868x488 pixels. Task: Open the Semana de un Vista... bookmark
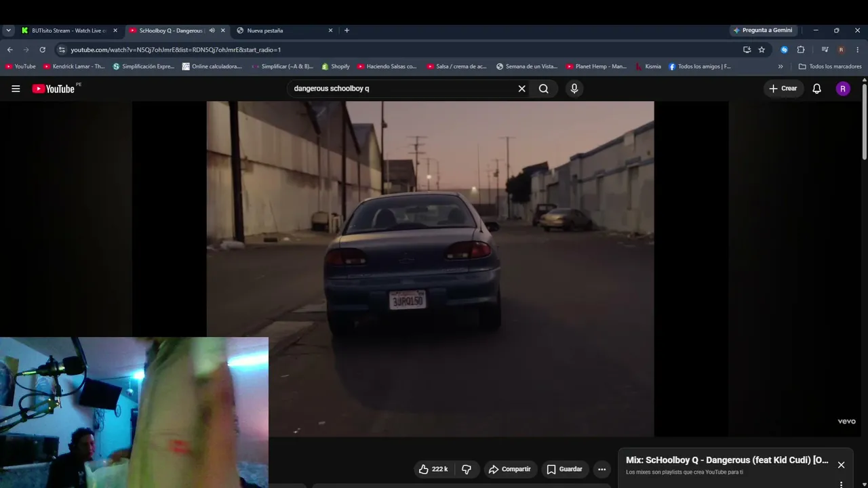527,66
